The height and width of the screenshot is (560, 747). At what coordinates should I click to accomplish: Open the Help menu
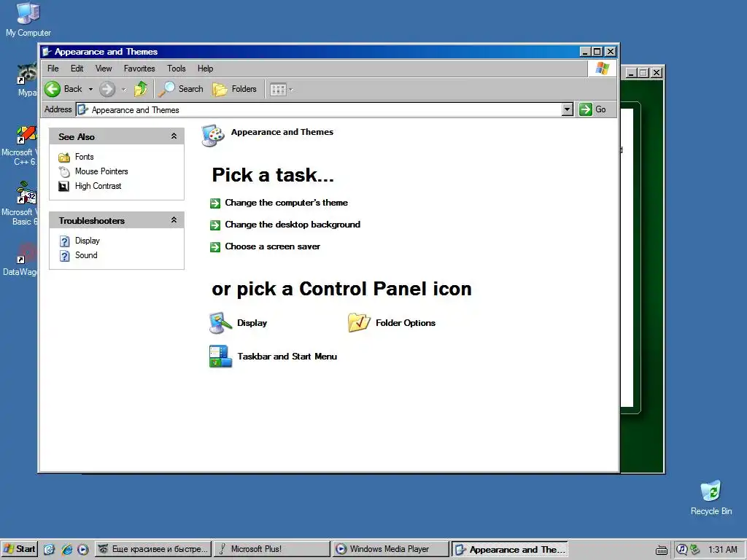coord(205,69)
